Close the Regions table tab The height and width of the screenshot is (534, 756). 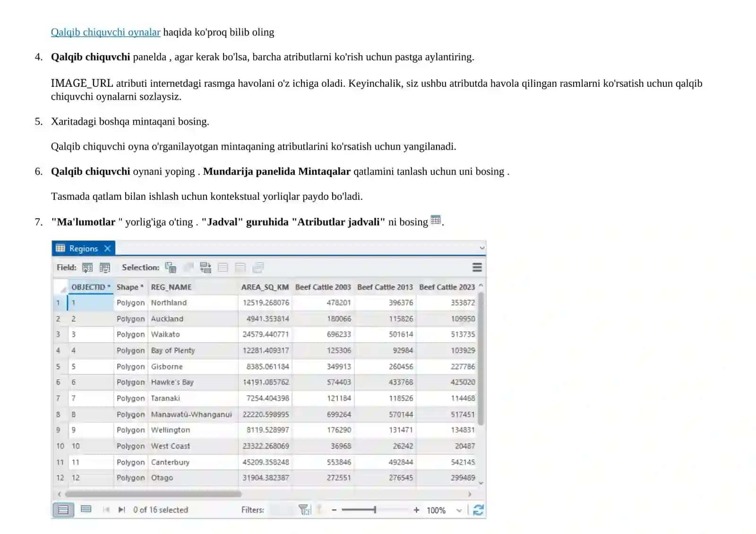108,248
